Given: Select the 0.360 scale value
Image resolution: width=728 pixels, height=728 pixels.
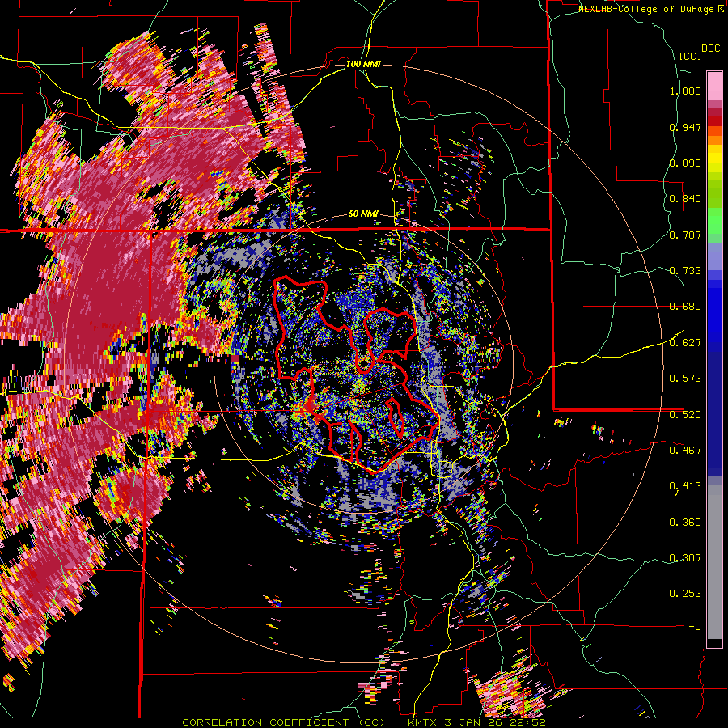Looking at the screenshot, I should (685, 523).
